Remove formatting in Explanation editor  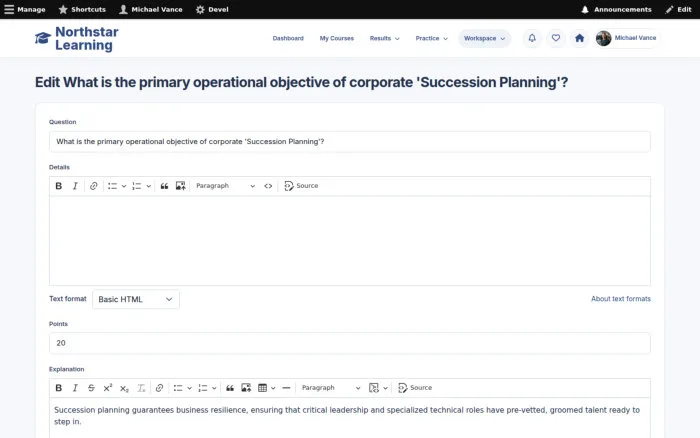141,388
